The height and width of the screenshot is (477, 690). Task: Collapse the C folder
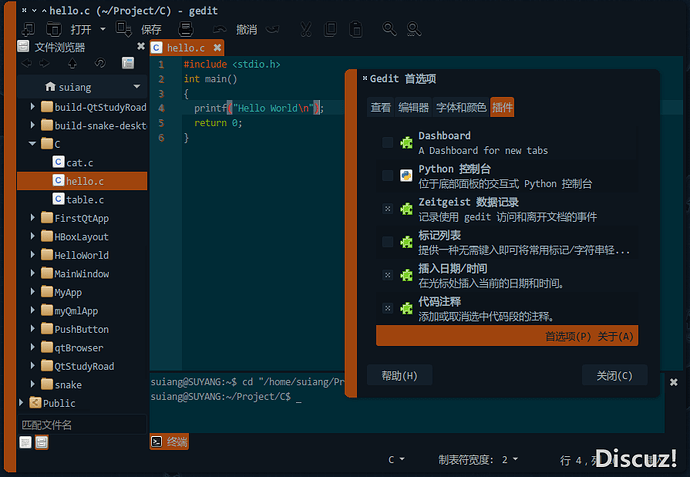tap(32, 143)
